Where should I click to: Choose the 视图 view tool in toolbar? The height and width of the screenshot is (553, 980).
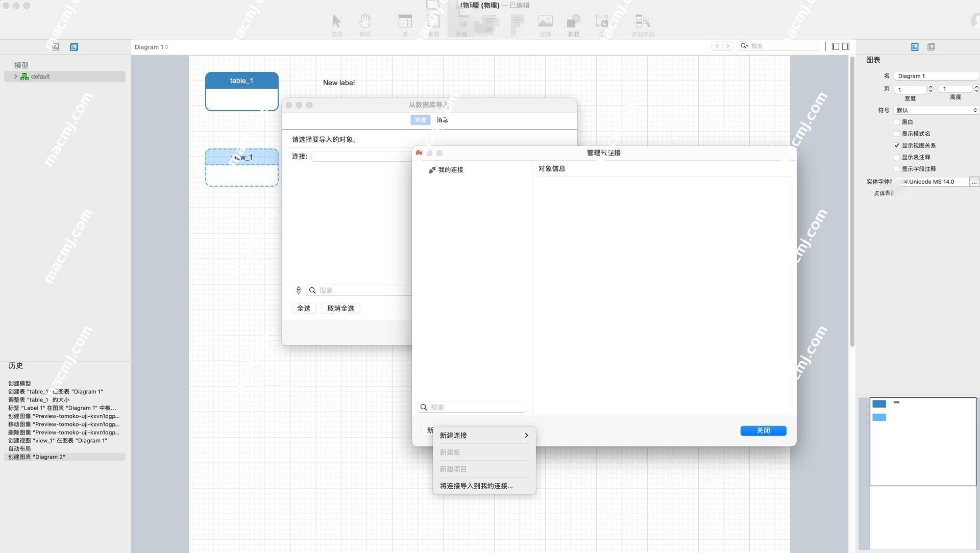[x=433, y=24]
